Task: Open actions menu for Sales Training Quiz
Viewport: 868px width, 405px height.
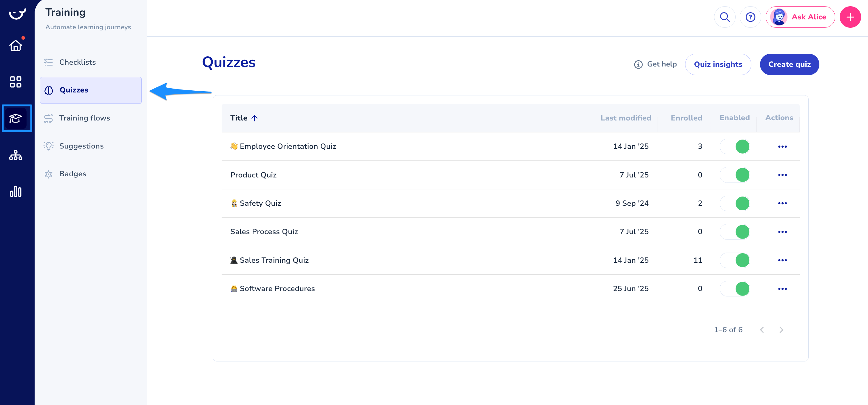Action: click(782, 260)
